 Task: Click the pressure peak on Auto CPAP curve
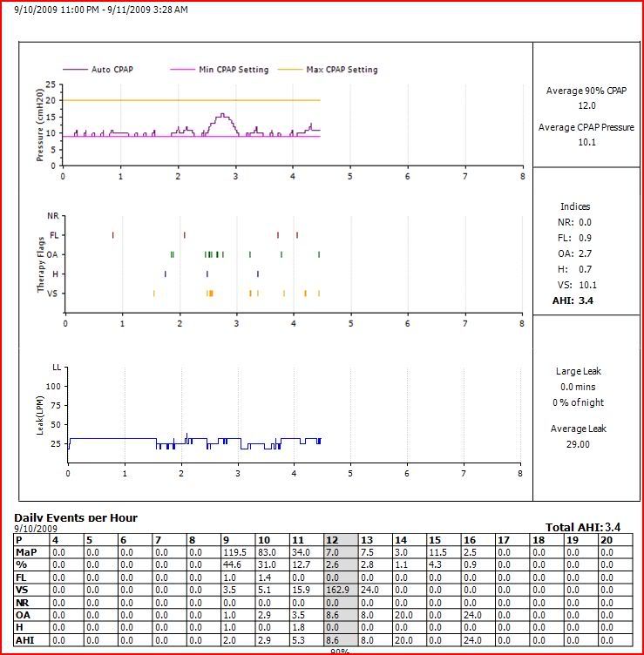[222, 114]
